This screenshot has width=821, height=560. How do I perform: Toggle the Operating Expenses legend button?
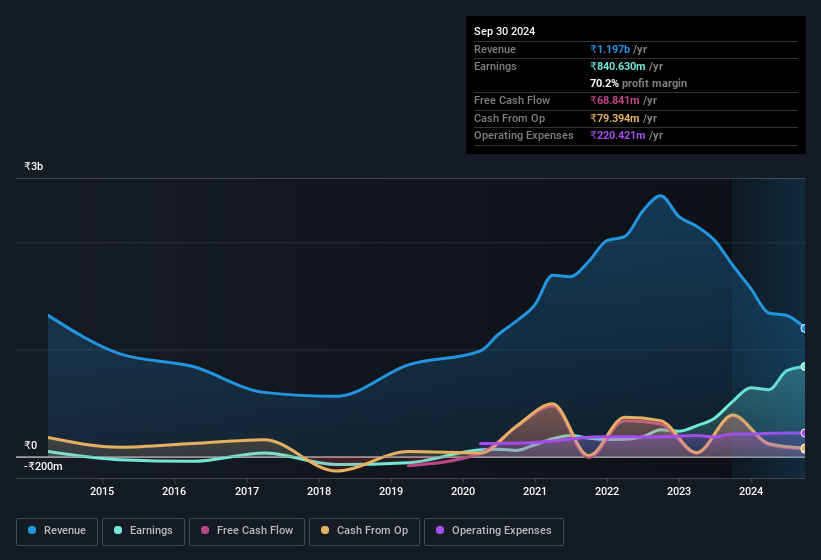(494, 531)
